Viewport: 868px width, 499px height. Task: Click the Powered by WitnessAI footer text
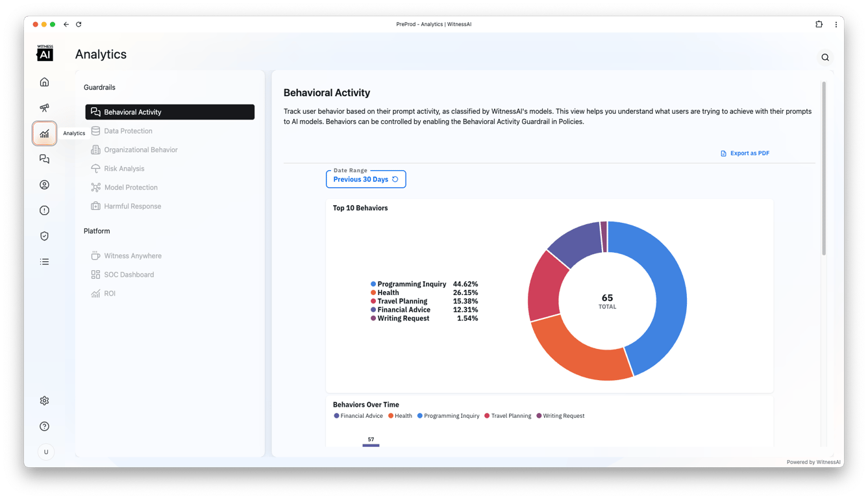coord(813,462)
